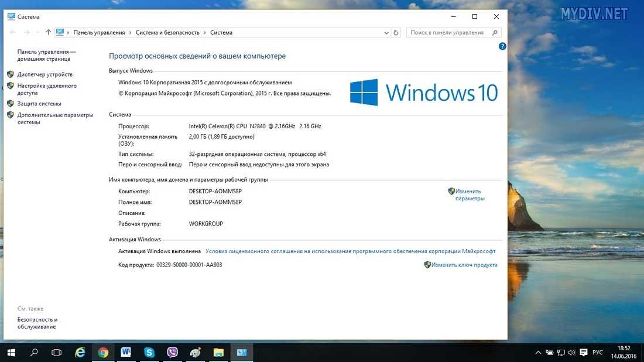
Task: Open Microsoft Word from the taskbar
Action: [126, 352]
